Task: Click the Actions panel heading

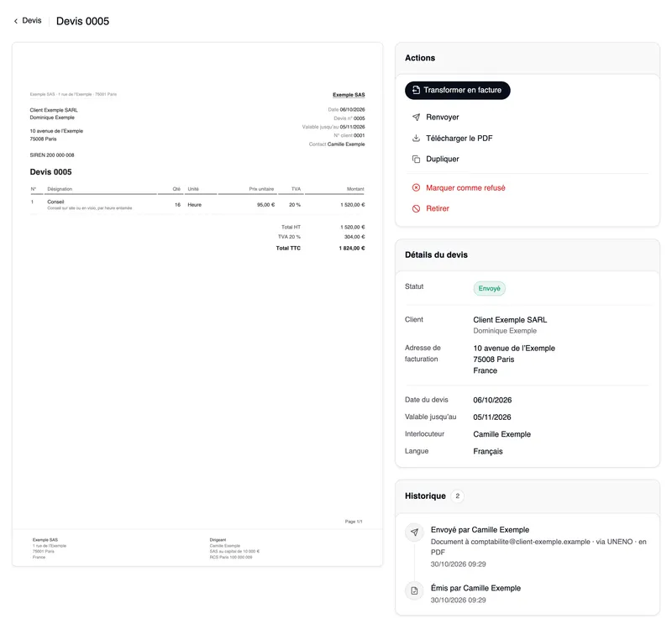Action: pos(420,58)
